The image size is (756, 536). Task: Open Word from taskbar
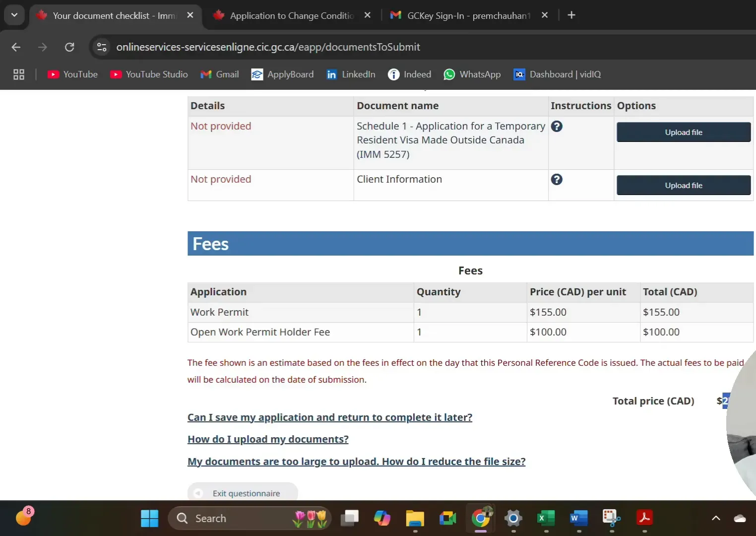tap(578, 519)
